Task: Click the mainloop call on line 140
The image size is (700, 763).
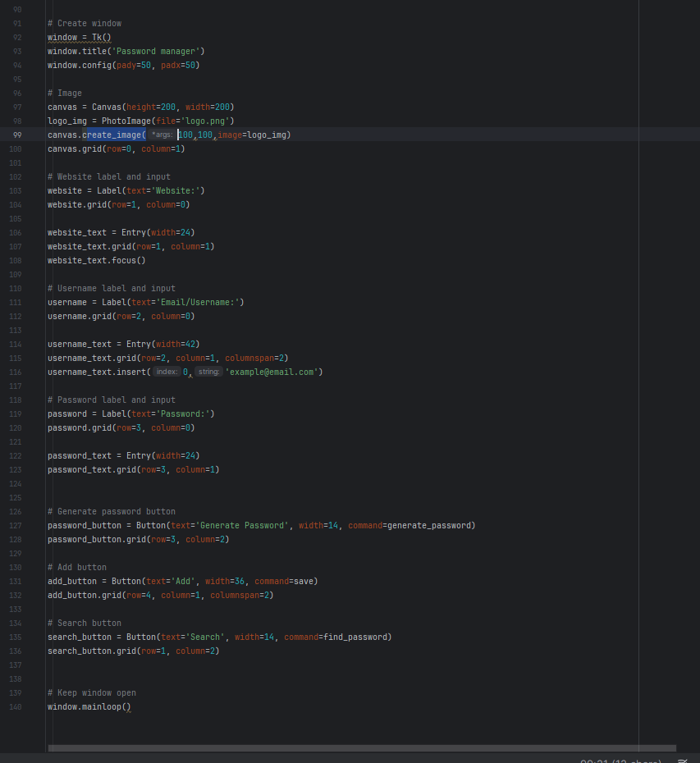Action: coord(106,706)
